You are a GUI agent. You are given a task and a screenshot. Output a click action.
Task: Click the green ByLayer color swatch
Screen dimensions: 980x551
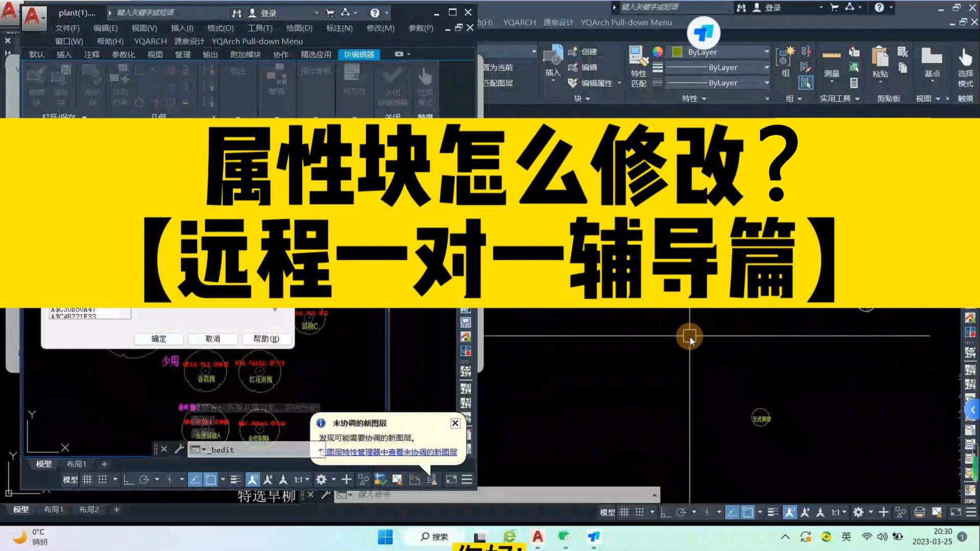[x=677, y=52]
